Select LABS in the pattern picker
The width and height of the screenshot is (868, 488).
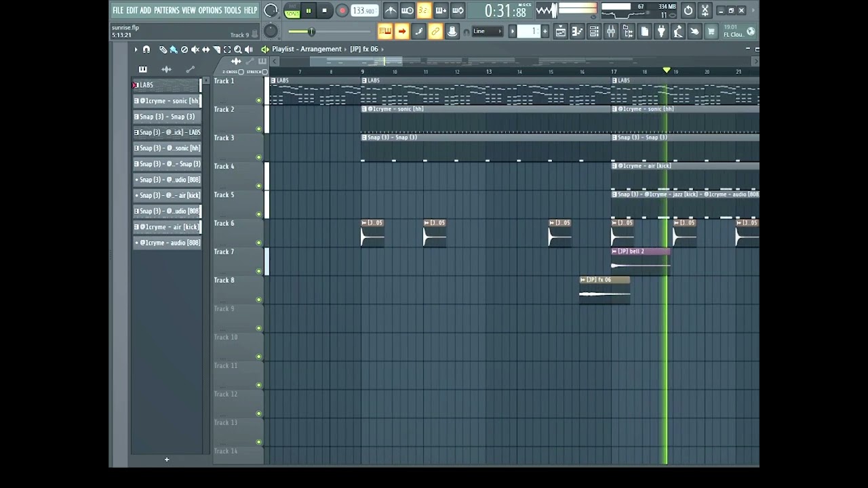tap(167, 85)
